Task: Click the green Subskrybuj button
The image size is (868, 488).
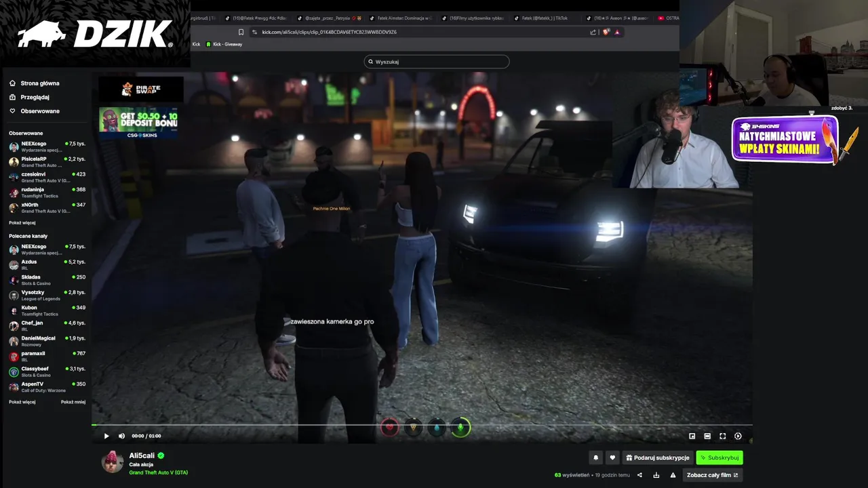Action: pos(719,457)
